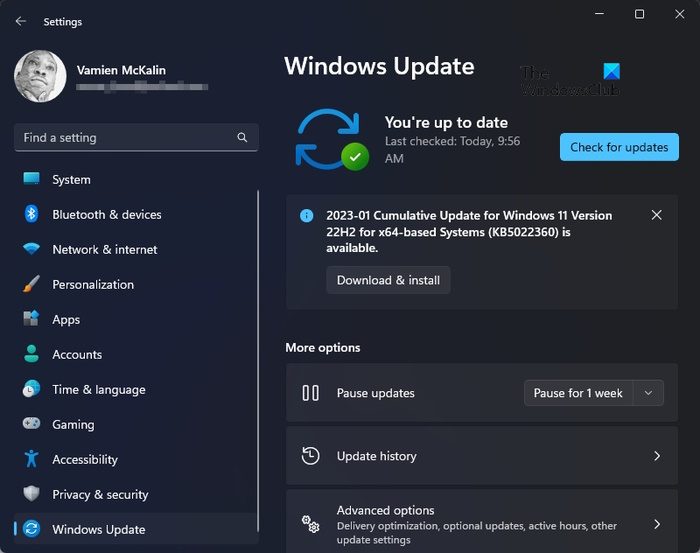Click the blue info icon on update notice
Viewport: 700px width, 553px height.
[306, 216]
